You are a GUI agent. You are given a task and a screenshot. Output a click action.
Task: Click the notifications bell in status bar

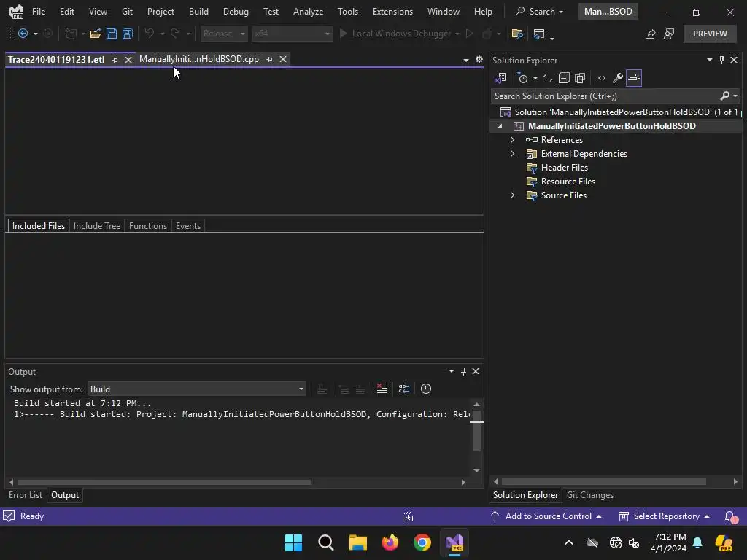tap(730, 516)
